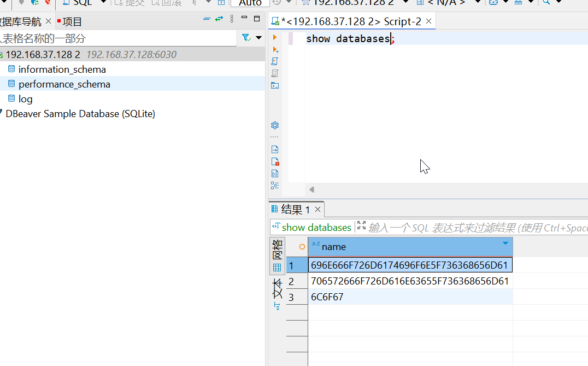Select the performance_schema database
The image size is (588, 366).
coord(64,84)
